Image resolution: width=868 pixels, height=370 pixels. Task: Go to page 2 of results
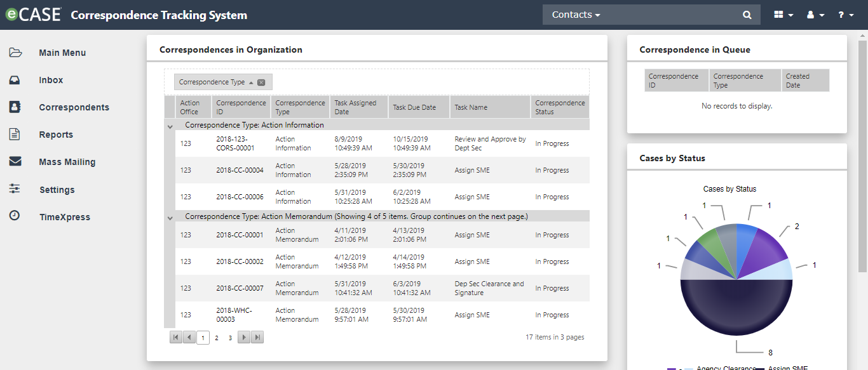[217, 338]
